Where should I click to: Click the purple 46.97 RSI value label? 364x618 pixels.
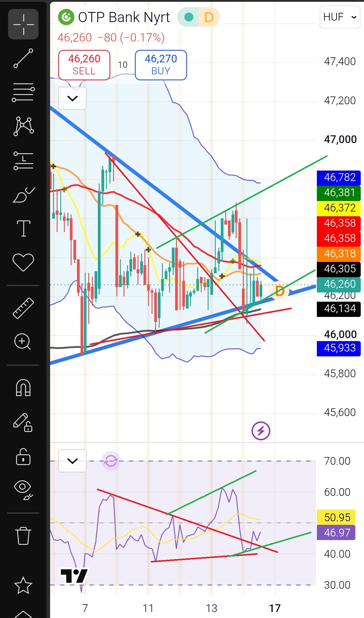(336, 533)
